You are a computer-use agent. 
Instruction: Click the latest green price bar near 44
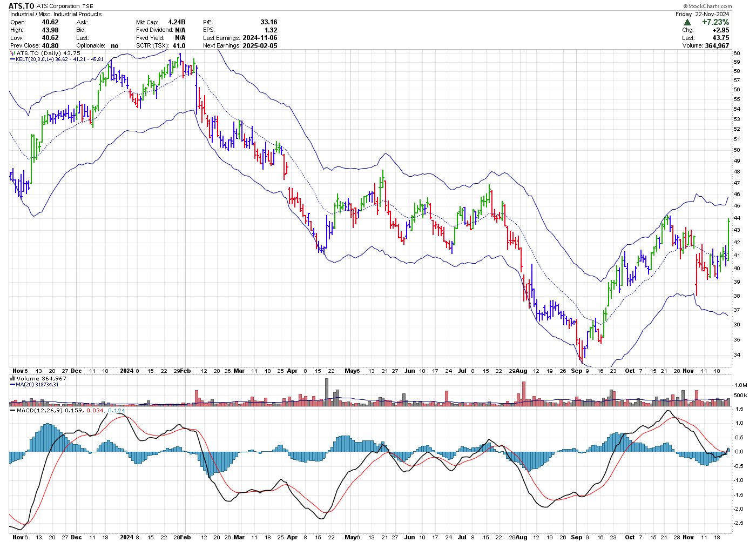[728, 239]
